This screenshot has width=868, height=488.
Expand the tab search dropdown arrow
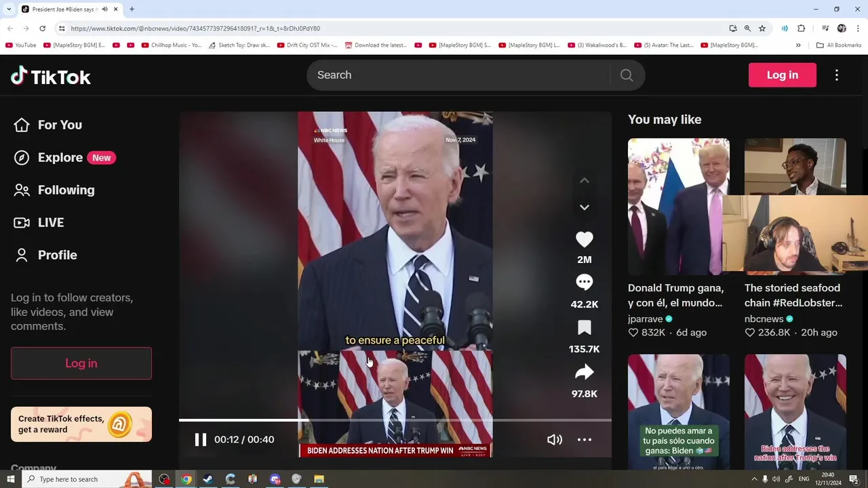[x=9, y=9]
